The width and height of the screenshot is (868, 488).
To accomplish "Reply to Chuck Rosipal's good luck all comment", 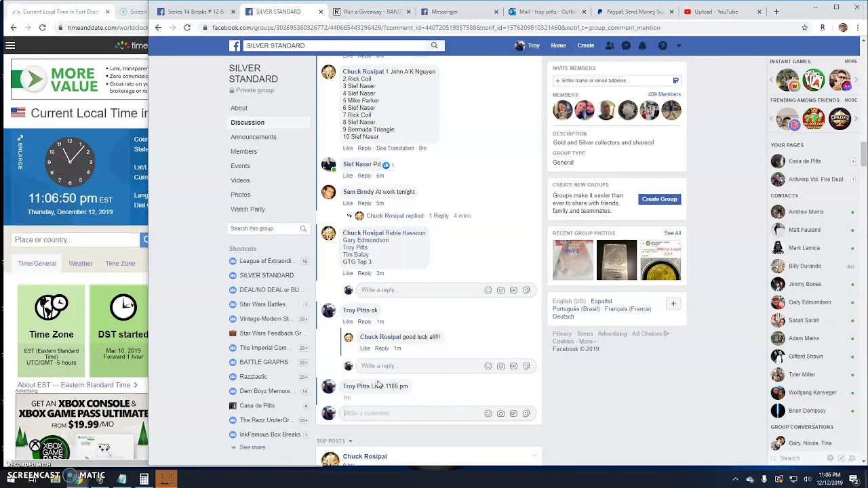I will coord(382,348).
